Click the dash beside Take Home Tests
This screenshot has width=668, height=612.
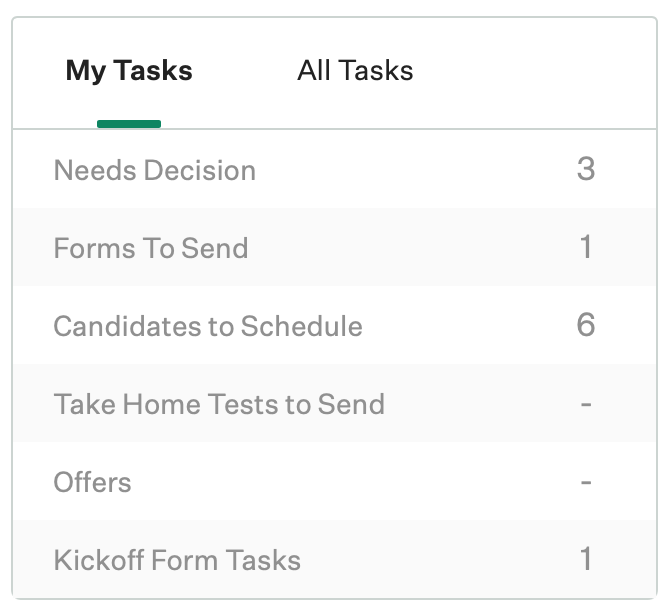coord(586,404)
